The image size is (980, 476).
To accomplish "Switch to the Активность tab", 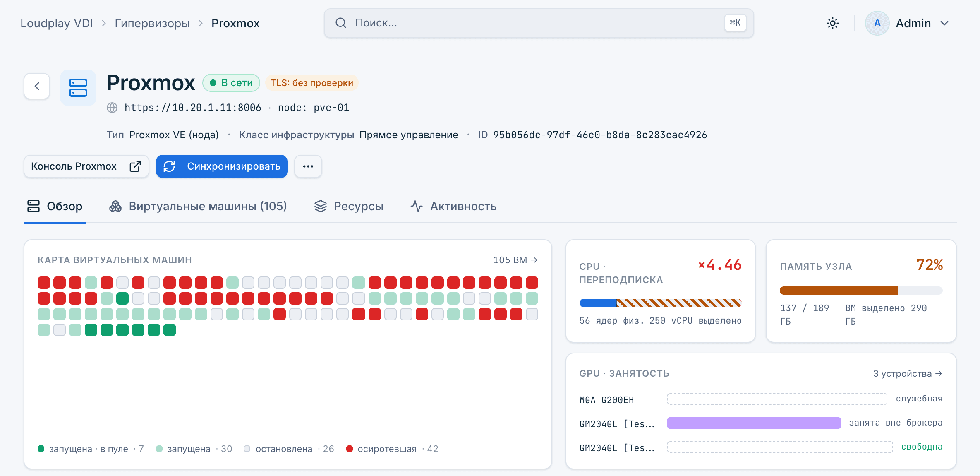I will click(453, 206).
